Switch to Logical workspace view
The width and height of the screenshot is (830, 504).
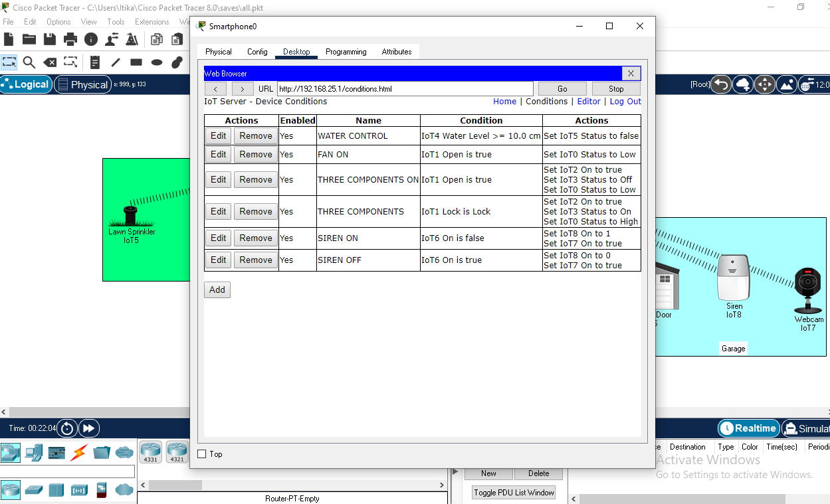coord(27,84)
